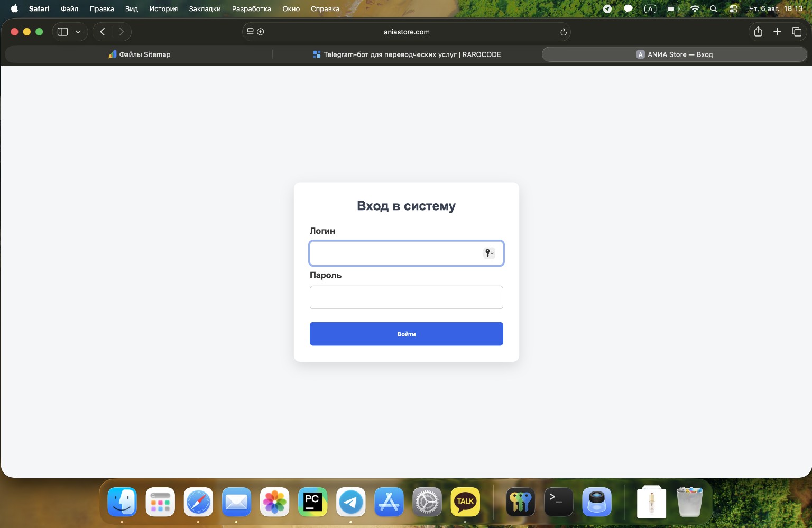Go back with the back arrow
The image size is (812, 528).
pyautogui.click(x=103, y=32)
